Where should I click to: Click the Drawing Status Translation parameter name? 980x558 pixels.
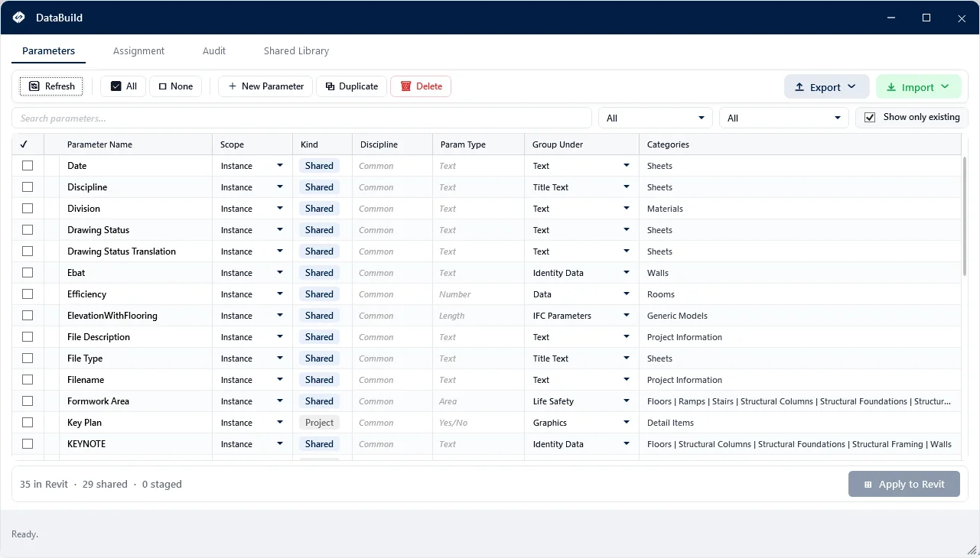122,251
